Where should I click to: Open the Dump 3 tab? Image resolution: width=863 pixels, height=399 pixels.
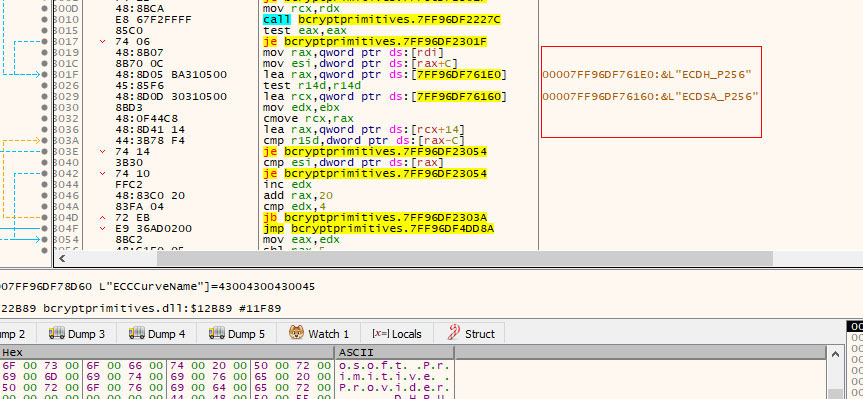tap(77, 334)
